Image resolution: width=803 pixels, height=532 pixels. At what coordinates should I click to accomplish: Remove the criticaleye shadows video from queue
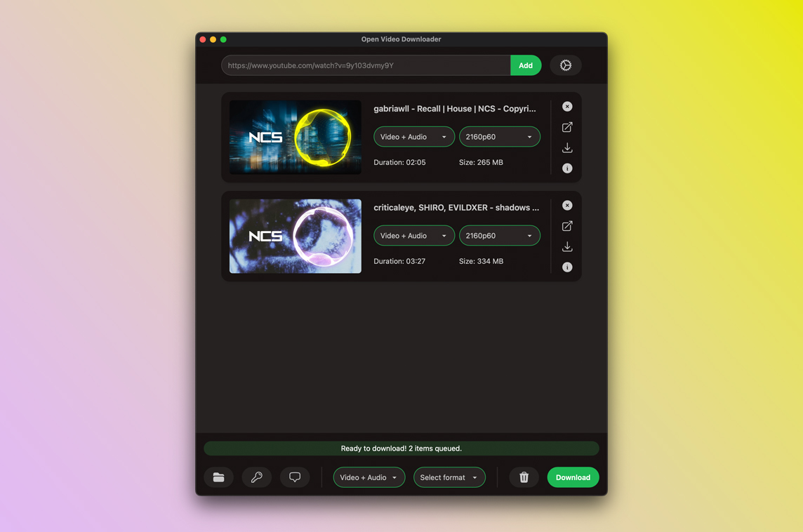point(567,206)
